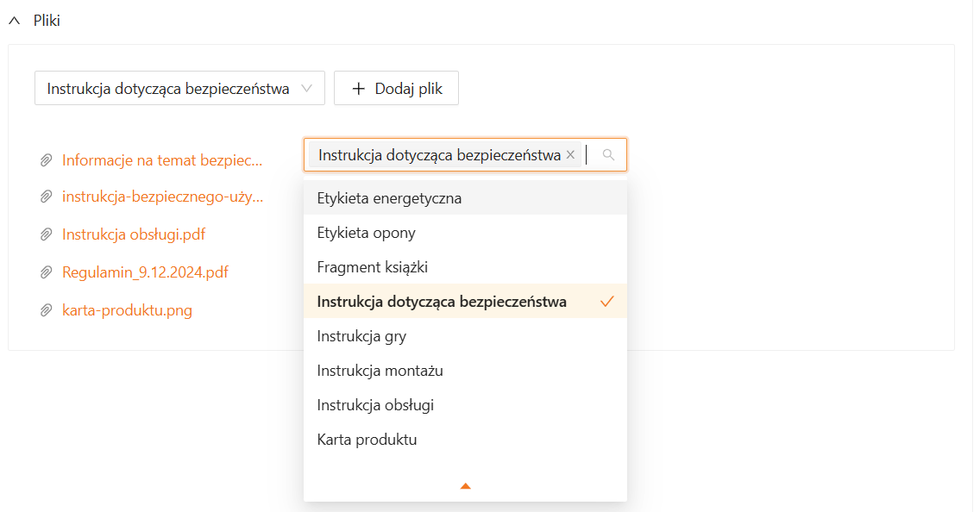
Task: Click the magnifier search icon in the tag field
Action: pyautogui.click(x=609, y=154)
